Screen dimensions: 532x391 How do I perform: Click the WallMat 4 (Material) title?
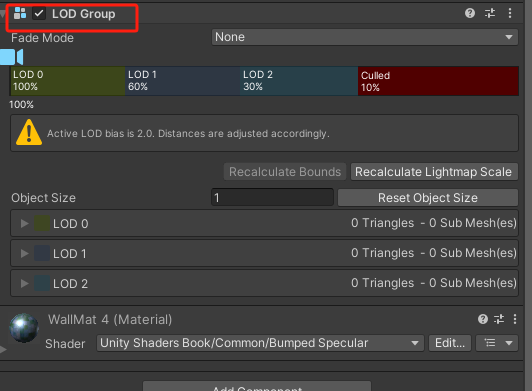110,319
